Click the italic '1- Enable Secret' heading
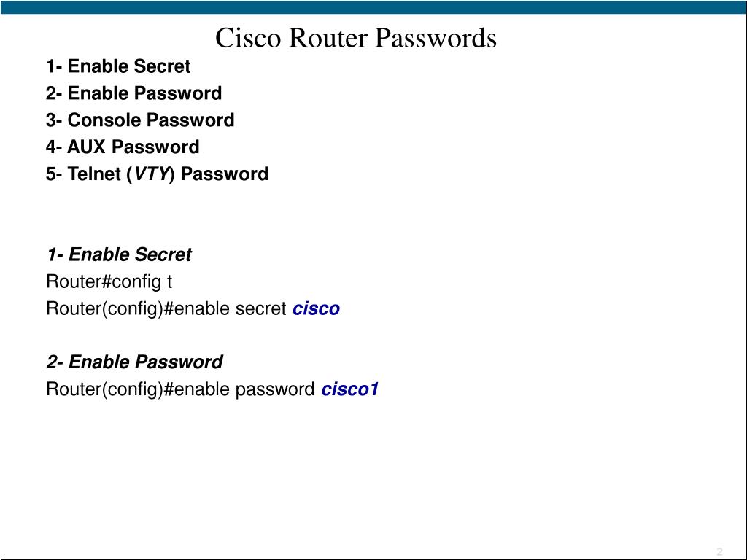This screenshot has height=560, width=747. [x=119, y=254]
